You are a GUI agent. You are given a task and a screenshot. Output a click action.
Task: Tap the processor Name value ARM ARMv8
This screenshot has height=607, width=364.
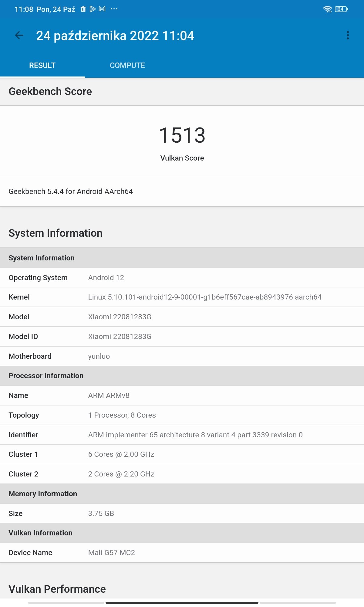pyautogui.click(x=109, y=395)
